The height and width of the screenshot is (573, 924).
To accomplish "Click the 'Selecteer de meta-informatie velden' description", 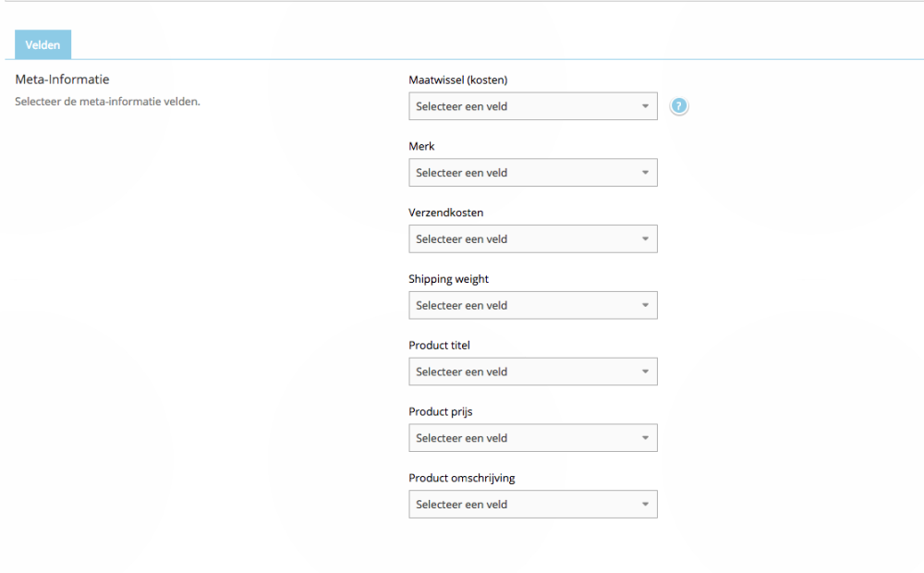I will (107, 102).
